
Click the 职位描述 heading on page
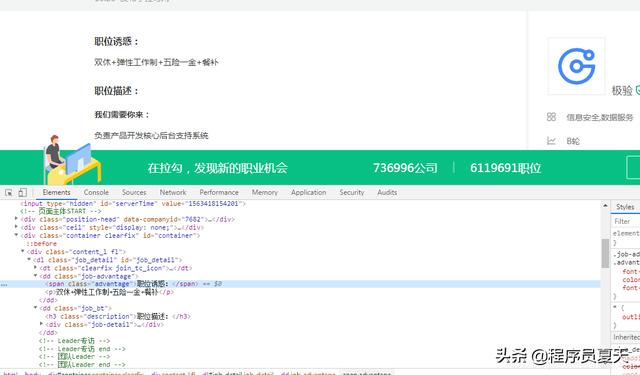(x=116, y=91)
